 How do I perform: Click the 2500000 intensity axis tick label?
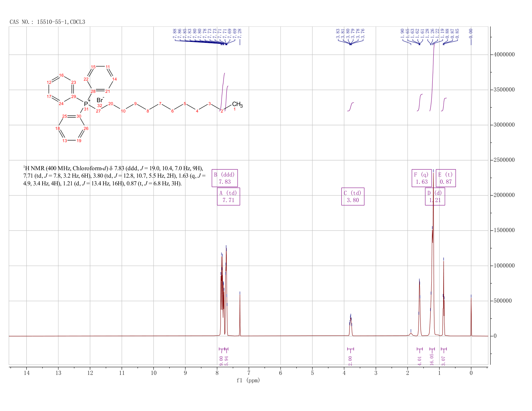click(x=504, y=160)
